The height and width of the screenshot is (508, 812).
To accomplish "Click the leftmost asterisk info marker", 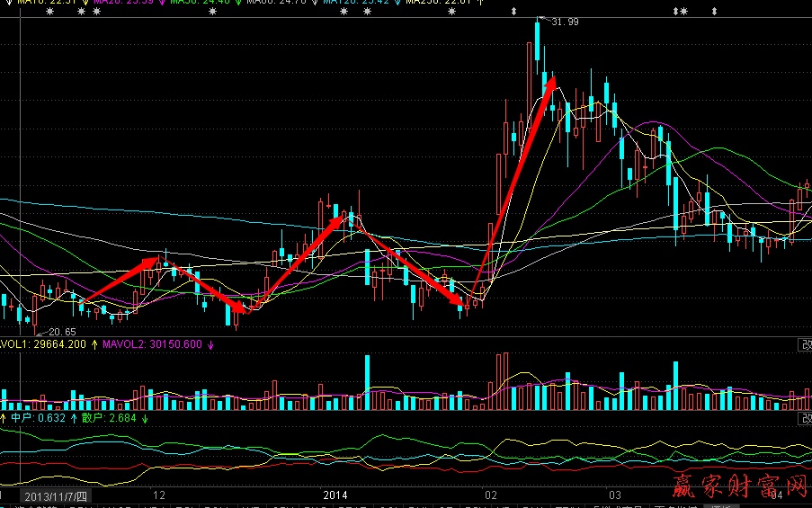I will 49,12.
